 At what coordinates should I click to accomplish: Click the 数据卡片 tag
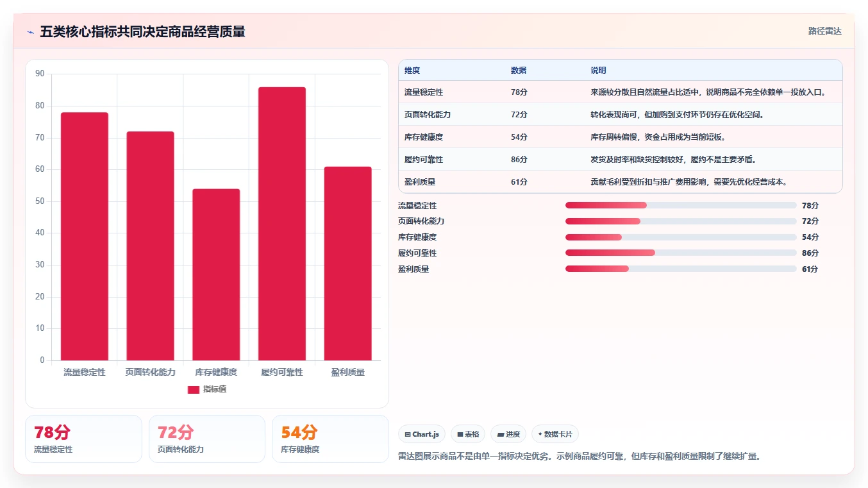(555, 434)
